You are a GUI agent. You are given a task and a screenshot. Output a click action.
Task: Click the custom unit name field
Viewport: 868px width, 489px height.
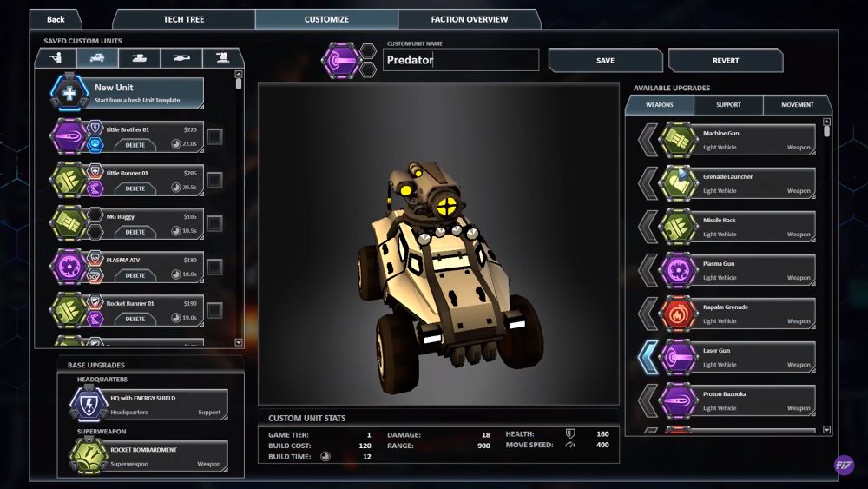pos(461,60)
